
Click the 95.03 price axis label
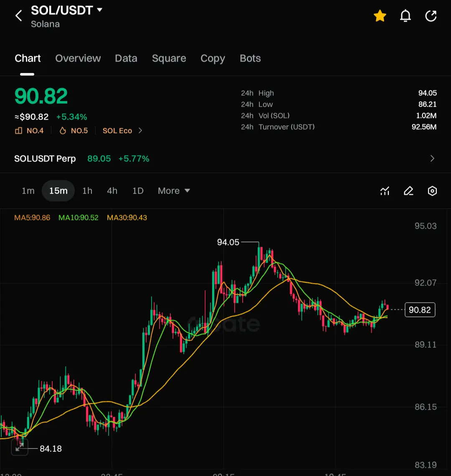426,226
